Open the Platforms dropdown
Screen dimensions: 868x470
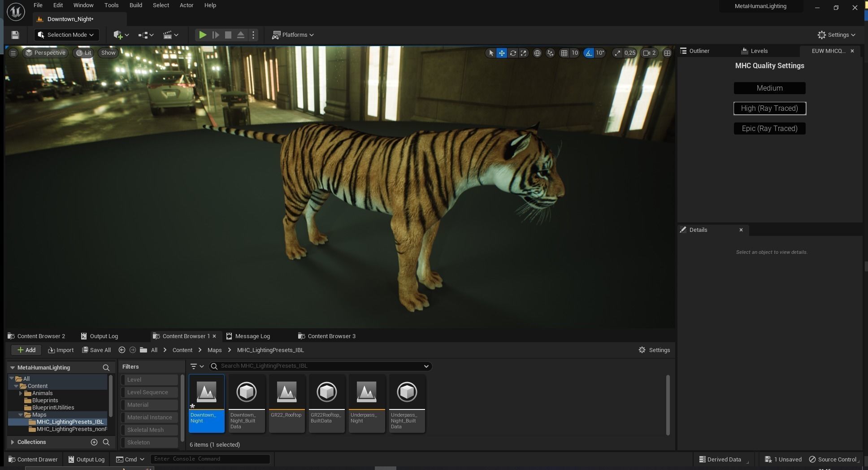pyautogui.click(x=293, y=35)
